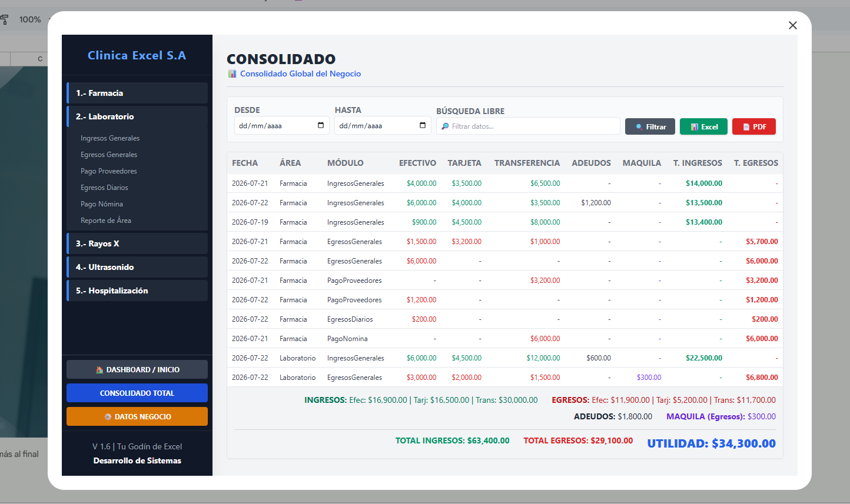This screenshot has height=504, width=850.
Task: Open Egresos Diarios under Laboratorio
Action: 104,188
